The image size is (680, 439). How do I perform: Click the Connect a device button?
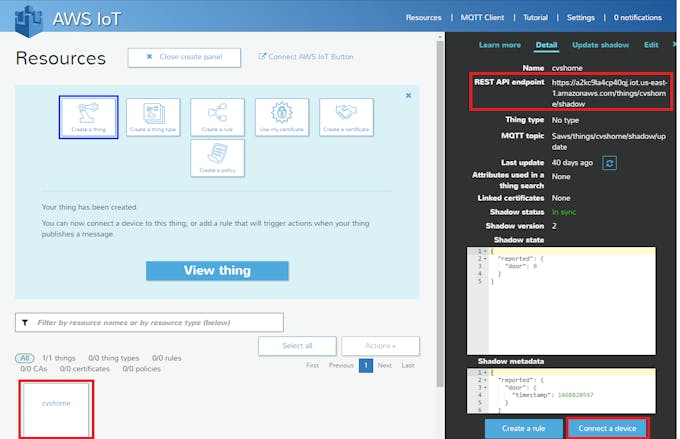pos(607,428)
